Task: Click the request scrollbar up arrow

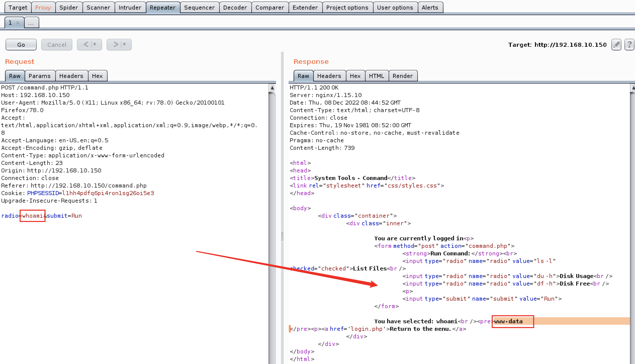Action: [x=272, y=88]
